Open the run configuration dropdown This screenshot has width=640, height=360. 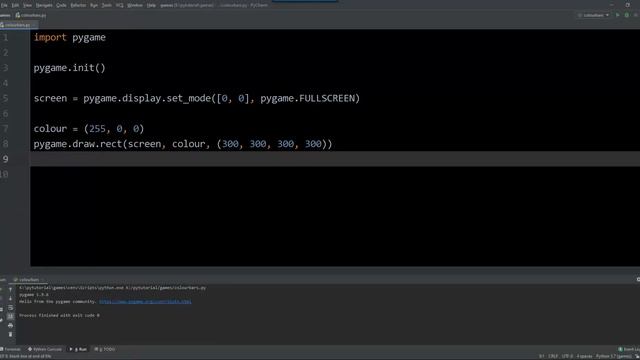pos(593,15)
